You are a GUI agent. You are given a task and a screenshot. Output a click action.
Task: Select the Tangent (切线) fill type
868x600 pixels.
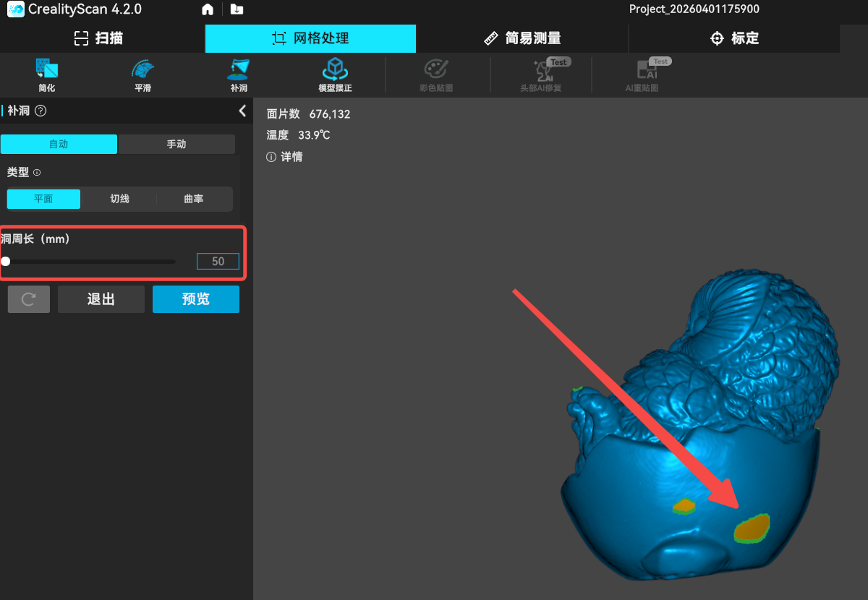(119, 199)
